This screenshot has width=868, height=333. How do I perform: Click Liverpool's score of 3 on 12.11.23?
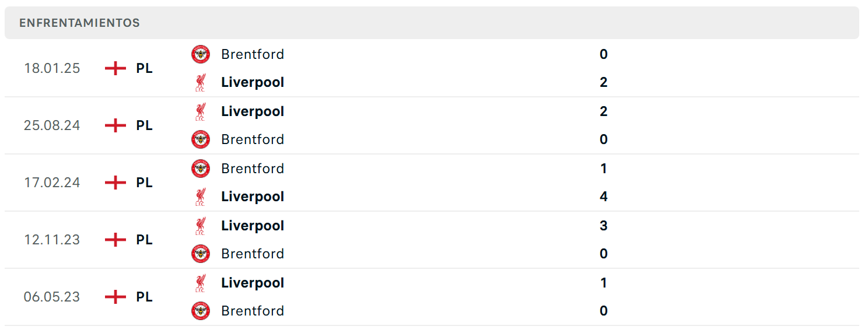point(604,226)
